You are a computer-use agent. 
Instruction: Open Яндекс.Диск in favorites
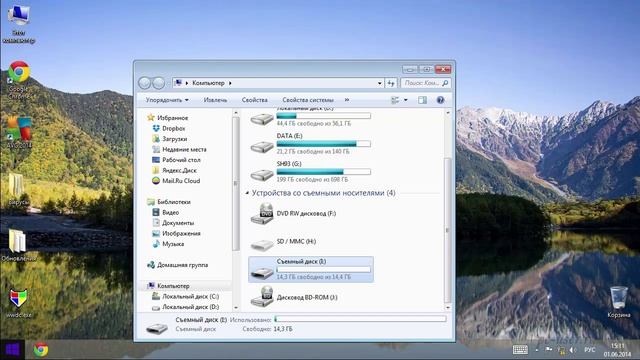[x=174, y=170]
